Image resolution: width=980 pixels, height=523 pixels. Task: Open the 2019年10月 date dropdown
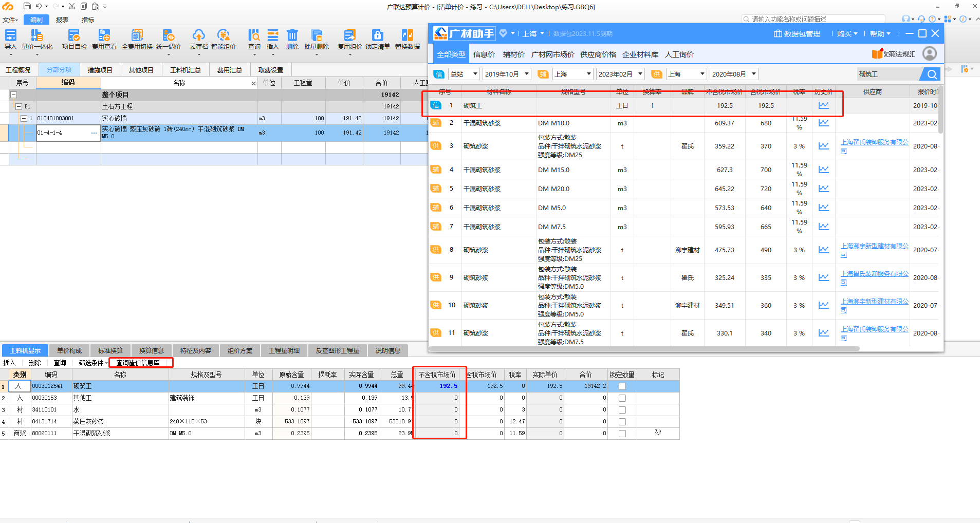tap(507, 74)
